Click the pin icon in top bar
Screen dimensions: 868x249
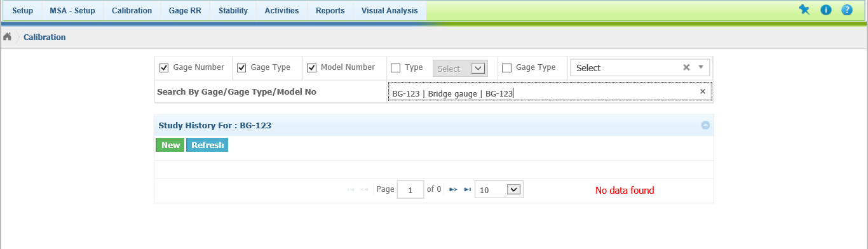coord(804,10)
